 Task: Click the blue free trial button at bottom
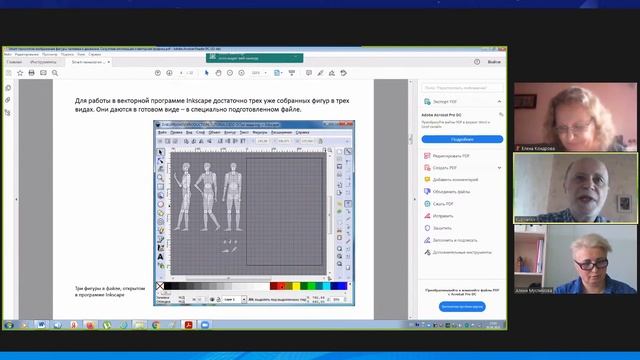click(462, 307)
